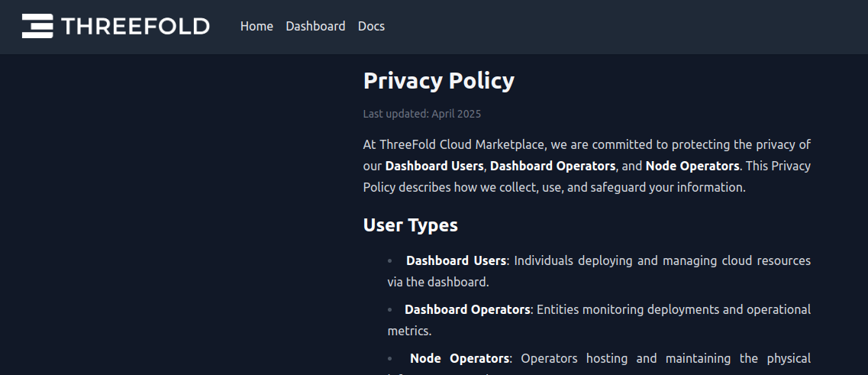Click 'At ThreeFold Cloud Marketplace' text

click(453, 144)
